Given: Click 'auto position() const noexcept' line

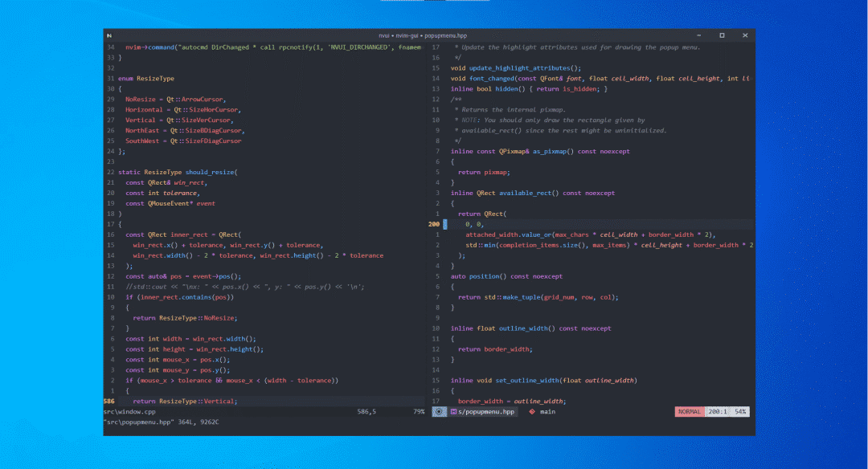Looking at the screenshot, I should [x=506, y=276].
